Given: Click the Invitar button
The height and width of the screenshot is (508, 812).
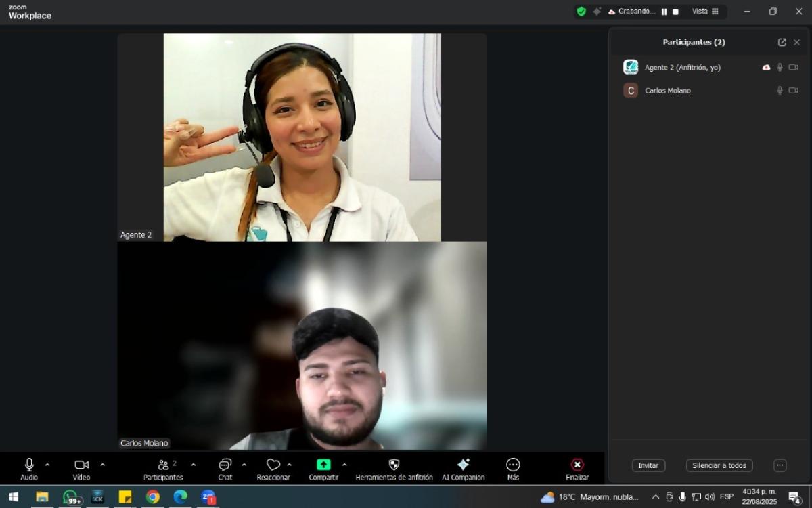Looking at the screenshot, I should (x=648, y=465).
